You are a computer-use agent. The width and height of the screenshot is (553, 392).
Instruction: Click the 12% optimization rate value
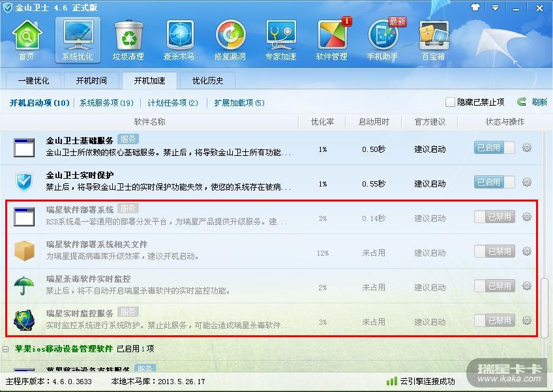pyautogui.click(x=322, y=253)
